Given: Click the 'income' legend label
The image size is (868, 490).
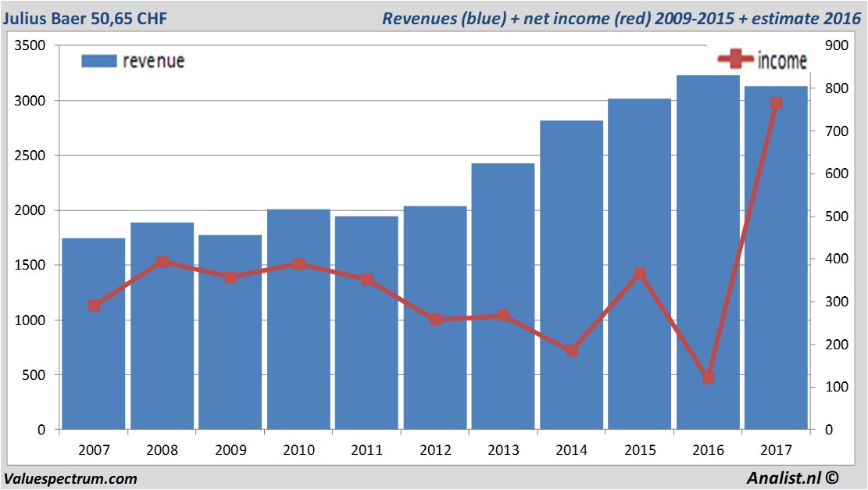Looking at the screenshot, I should point(782,60).
